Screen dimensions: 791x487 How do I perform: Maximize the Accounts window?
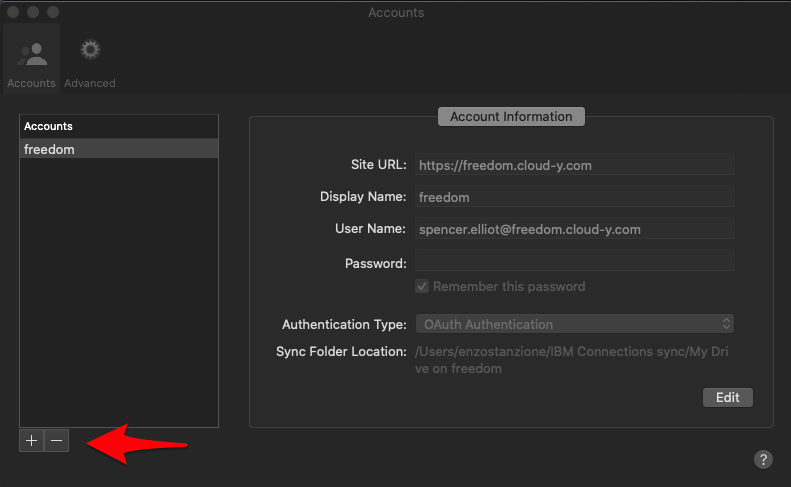(52, 13)
